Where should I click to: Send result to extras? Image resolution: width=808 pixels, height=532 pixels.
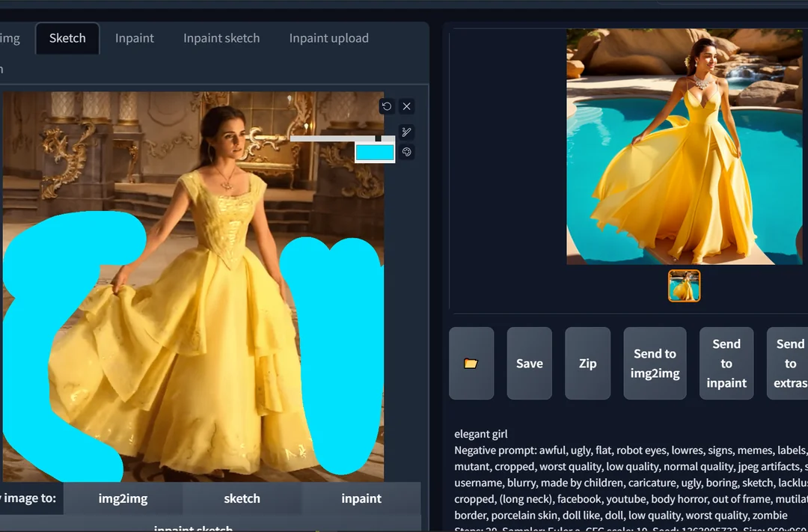click(789, 364)
